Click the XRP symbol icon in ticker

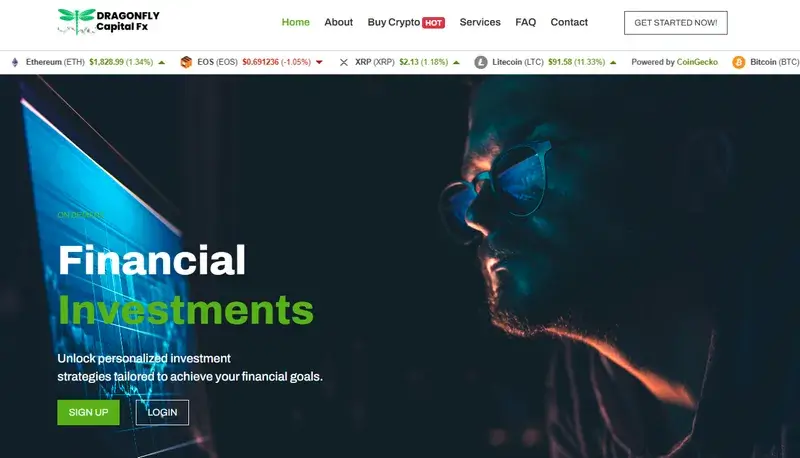[x=344, y=62]
